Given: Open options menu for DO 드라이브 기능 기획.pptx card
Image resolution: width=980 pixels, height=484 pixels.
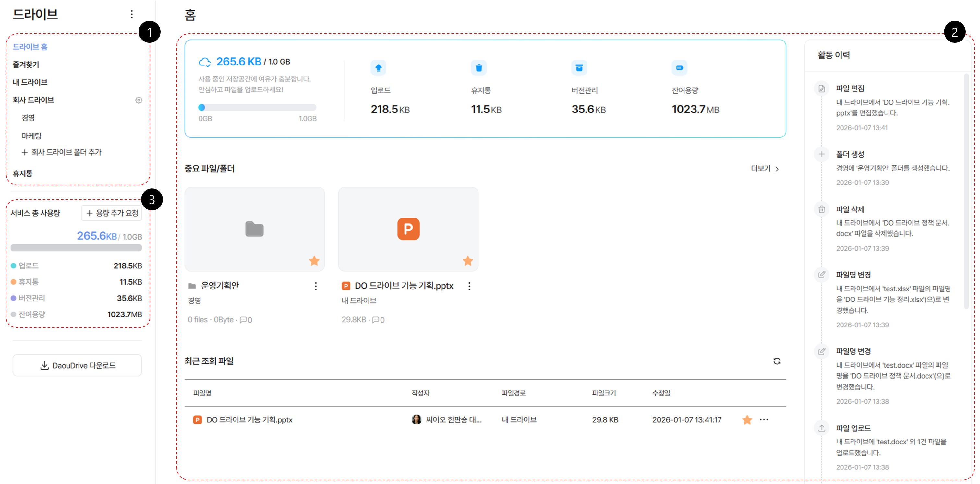Looking at the screenshot, I should 469,286.
